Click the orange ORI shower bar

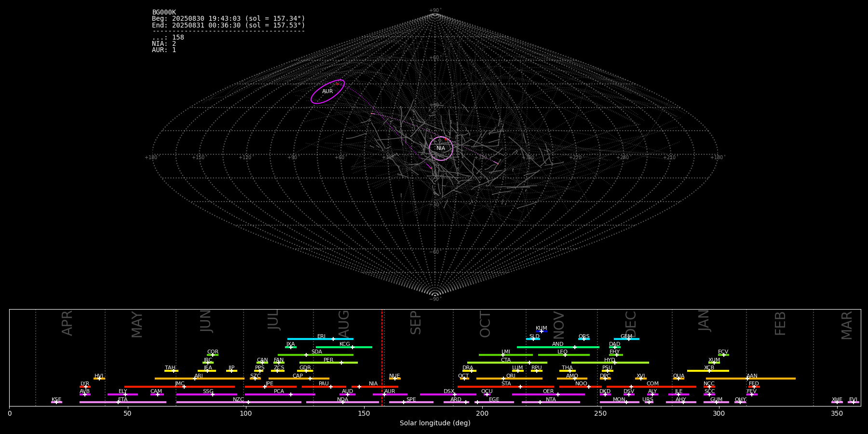click(509, 379)
